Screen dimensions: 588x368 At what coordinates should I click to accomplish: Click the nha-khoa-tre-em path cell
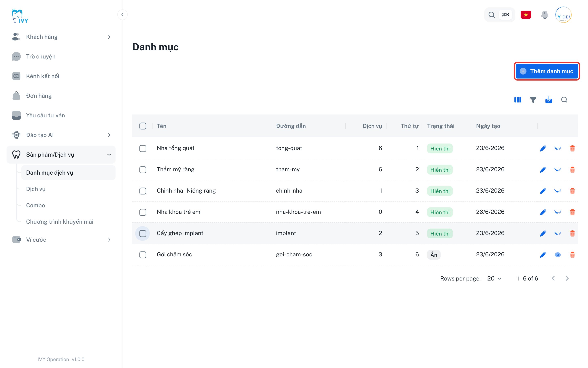298,212
